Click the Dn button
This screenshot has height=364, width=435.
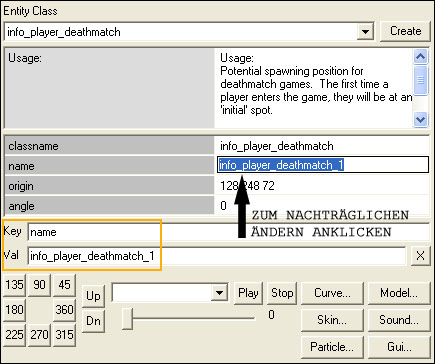coord(93,321)
